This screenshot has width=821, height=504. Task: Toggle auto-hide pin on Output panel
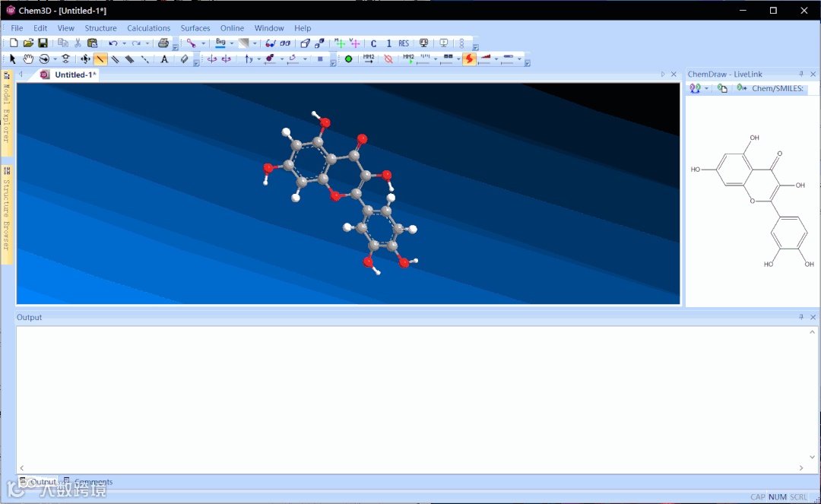801,317
